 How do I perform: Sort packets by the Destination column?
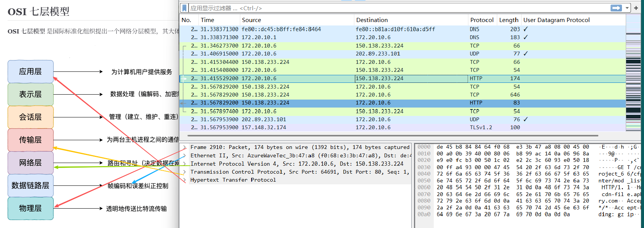tap(411, 20)
